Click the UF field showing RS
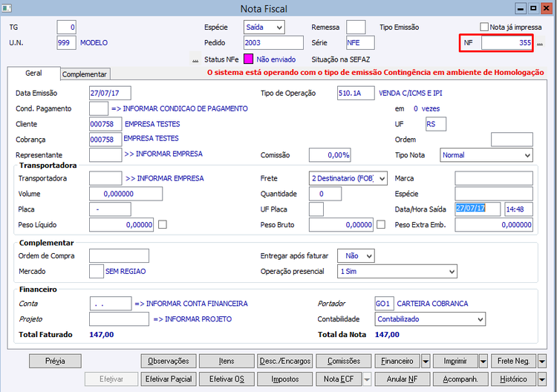The height and width of the screenshot is (392, 557). [x=436, y=124]
